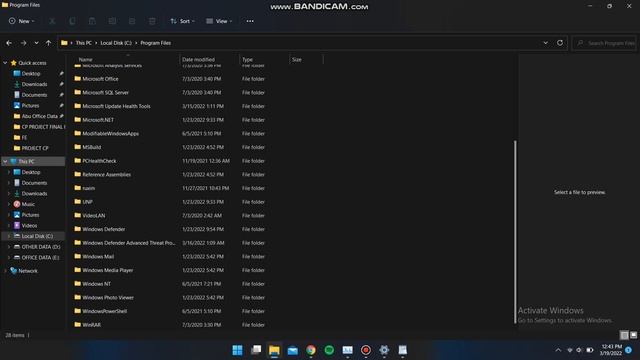Screen dimensions: 640x360
Task: Open the Notepad icon in the taskbar
Action: point(402,350)
